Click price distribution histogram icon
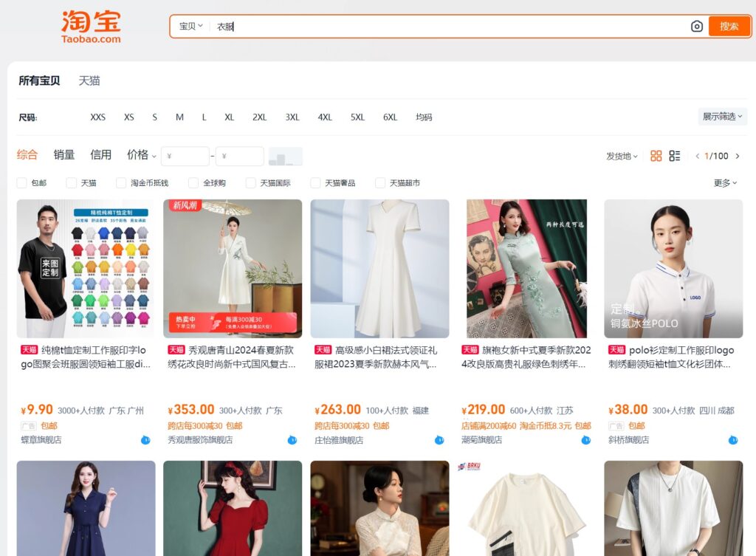This screenshot has height=556, width=756. tap(286, 157)
